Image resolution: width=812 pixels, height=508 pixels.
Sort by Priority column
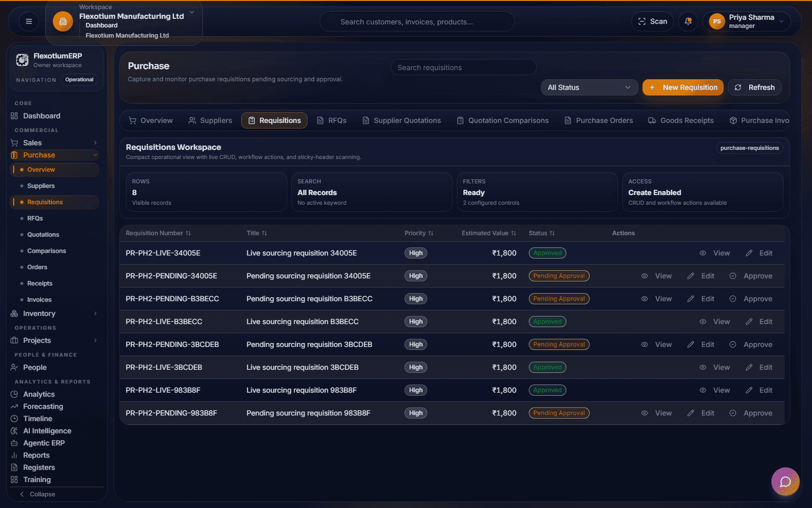419,233
